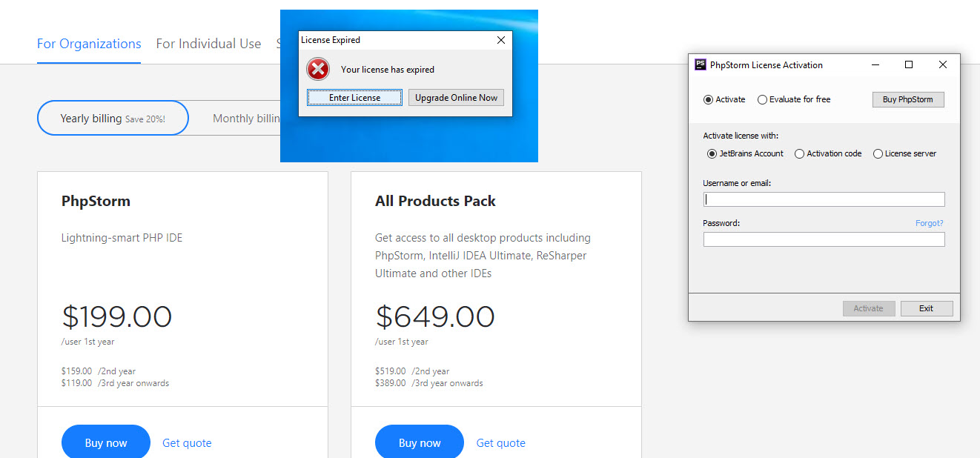
Task: Click Get quote link under PhpStorm
Action: 187,443
